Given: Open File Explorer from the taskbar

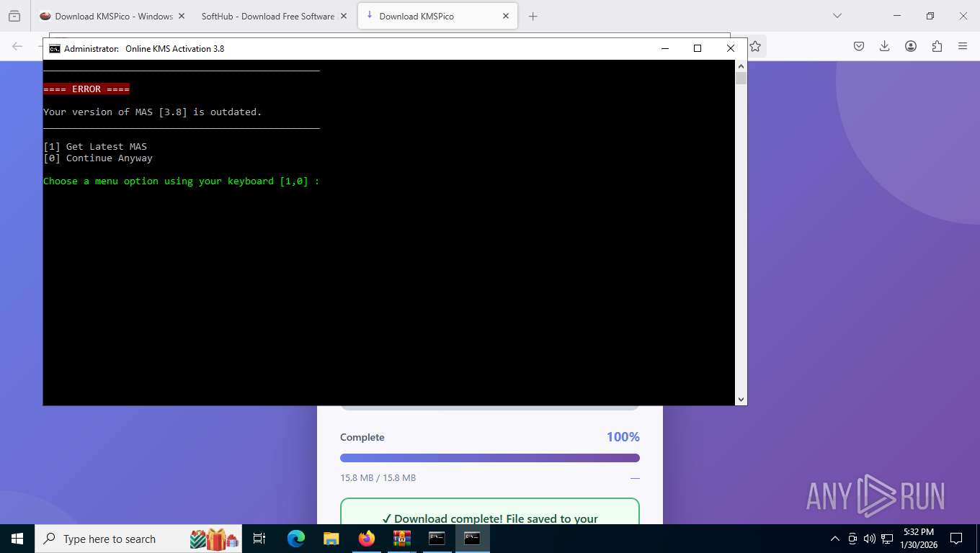Looking at the screenshot, I should pos(331,539).
